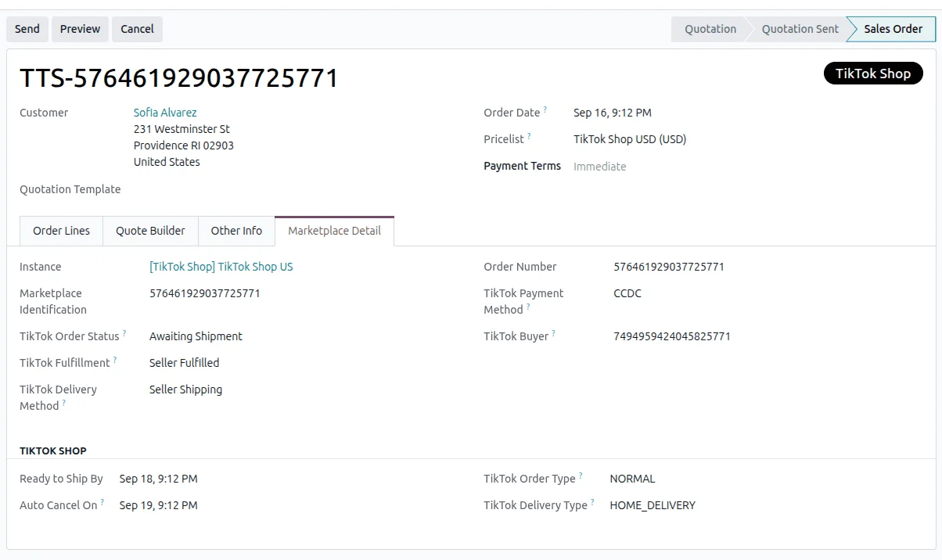Show help icon beside TikTok Delivery Type
The height and width of the screenshot is (560, 942).
pos(592,502)
